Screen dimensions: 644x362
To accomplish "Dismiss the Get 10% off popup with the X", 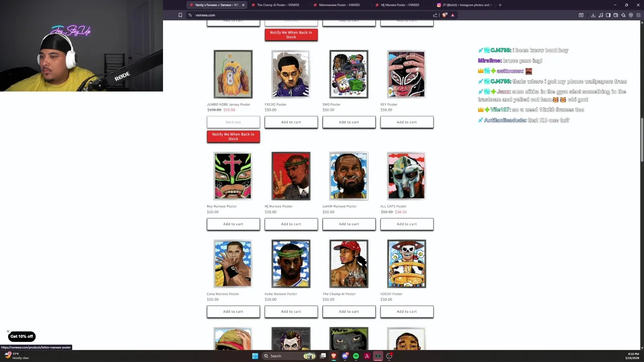I will [x=9, y=332].
